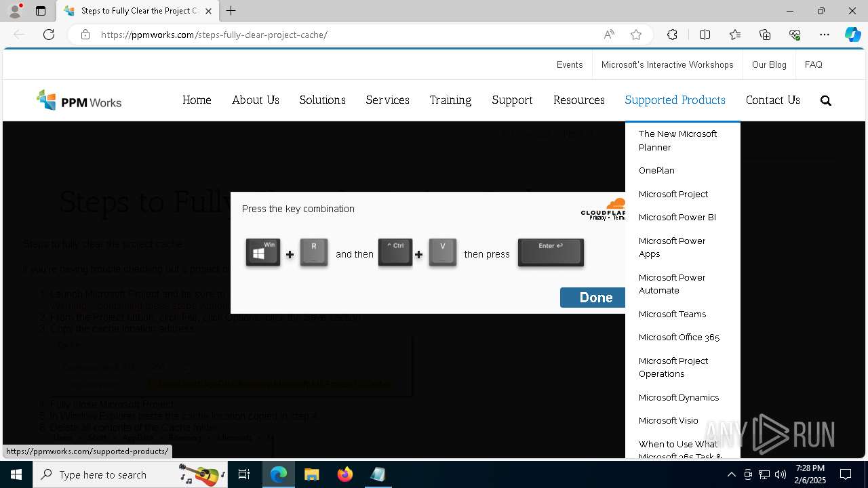This screenshot has width=868, height=488.
Task: Open the Supported Products menu
Action: [x=675, y=100]
